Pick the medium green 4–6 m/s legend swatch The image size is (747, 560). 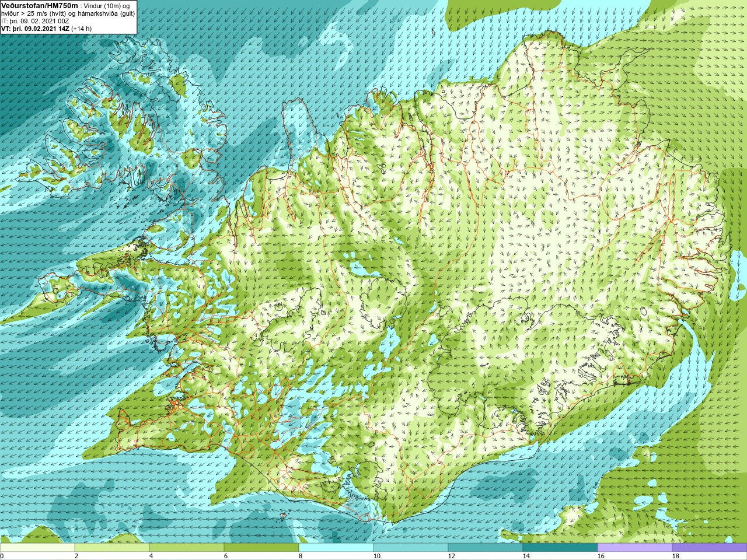187,548
